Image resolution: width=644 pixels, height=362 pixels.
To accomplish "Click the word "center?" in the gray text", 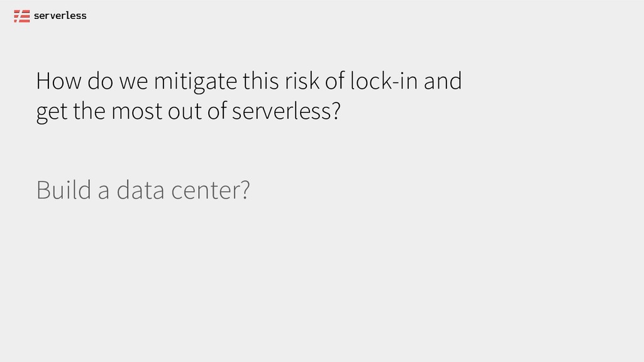I will tap(210, 191).
